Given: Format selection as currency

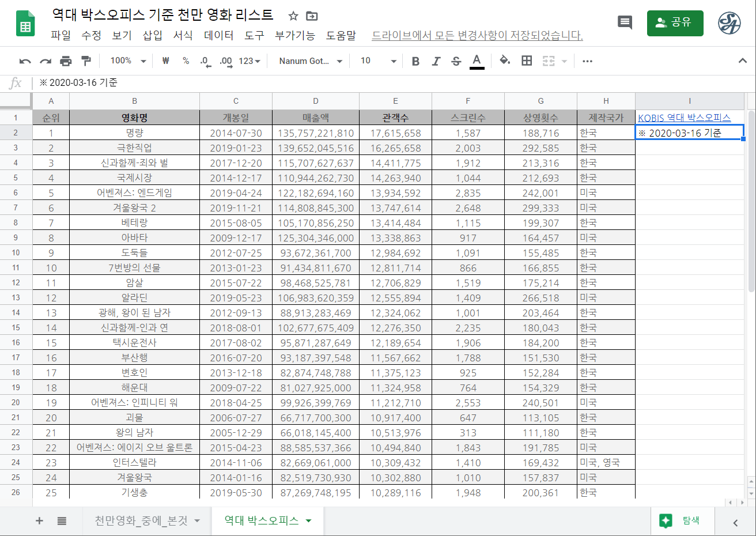Looking at the screenshot, I should 165,61.
